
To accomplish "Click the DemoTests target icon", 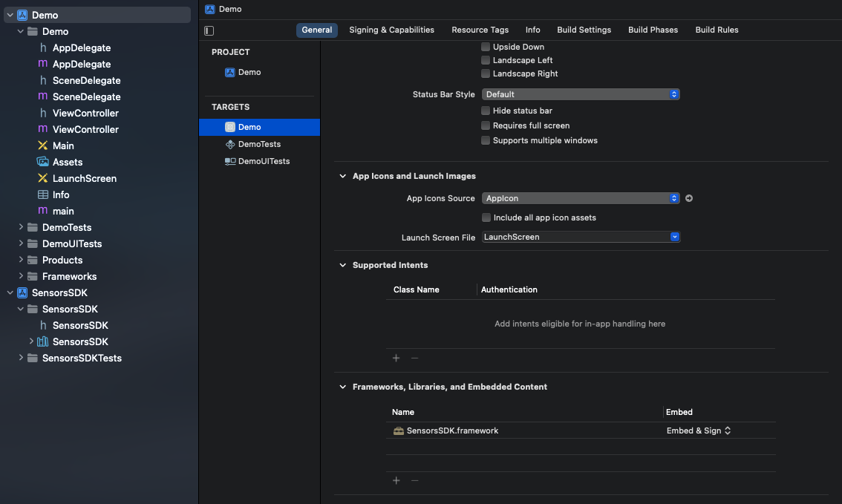I will 230,145.
